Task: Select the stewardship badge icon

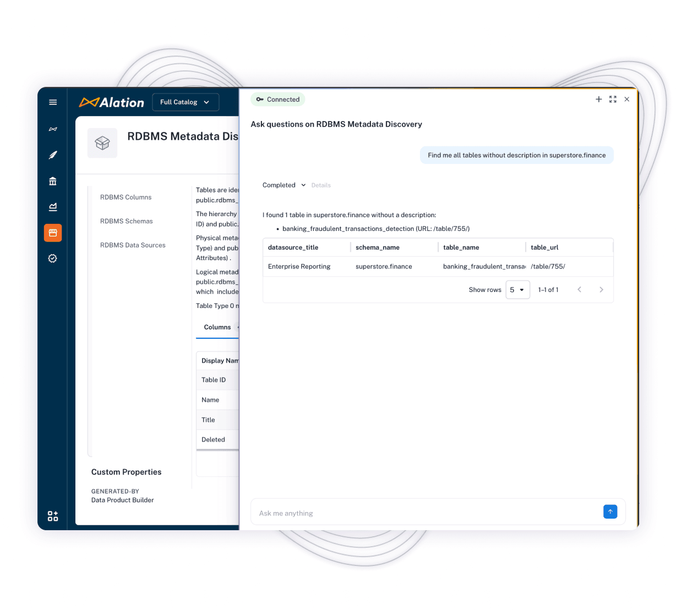Action: coord(53,258)
